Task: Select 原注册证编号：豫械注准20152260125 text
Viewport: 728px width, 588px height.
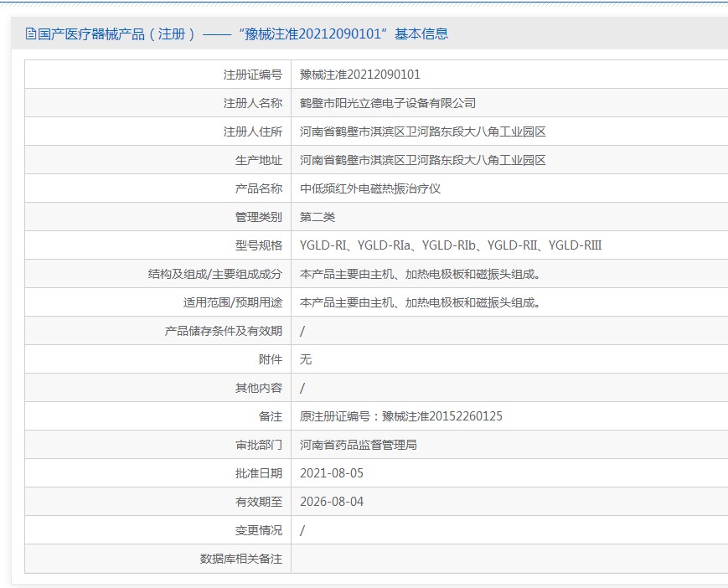Action: [401, 416]
